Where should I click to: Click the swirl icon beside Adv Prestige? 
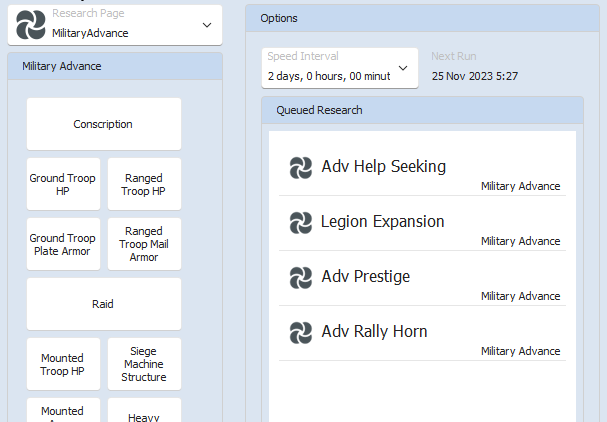pyautogui.click(x=301, y=277)
